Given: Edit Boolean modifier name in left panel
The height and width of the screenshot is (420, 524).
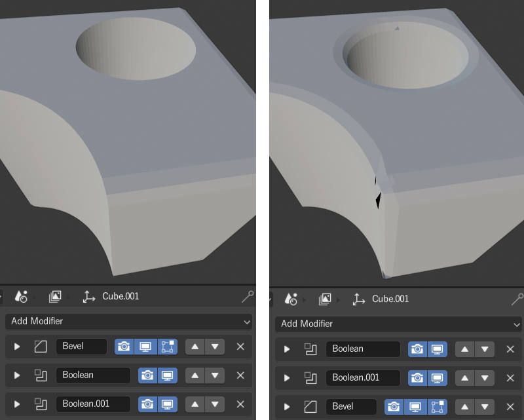Looking at the screenshot, I should point(93,375).
